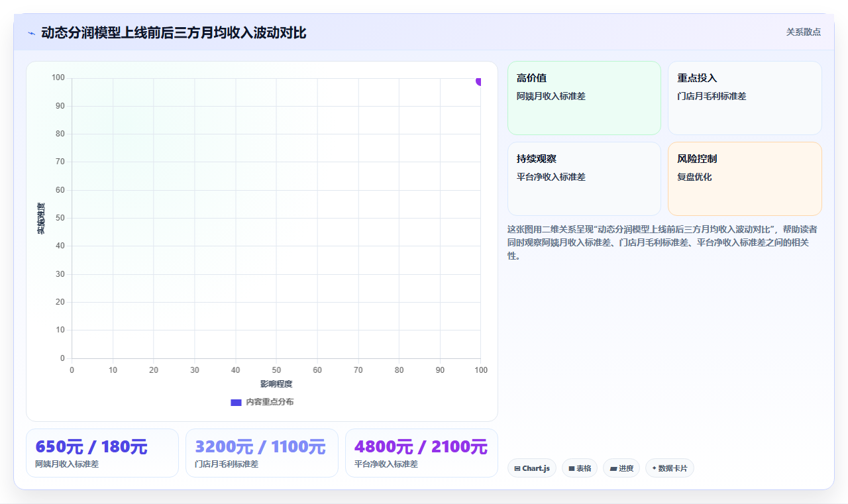Select the 重点投入 quadrant card
This screenshot has height=504, width=848.
point(745,98)
